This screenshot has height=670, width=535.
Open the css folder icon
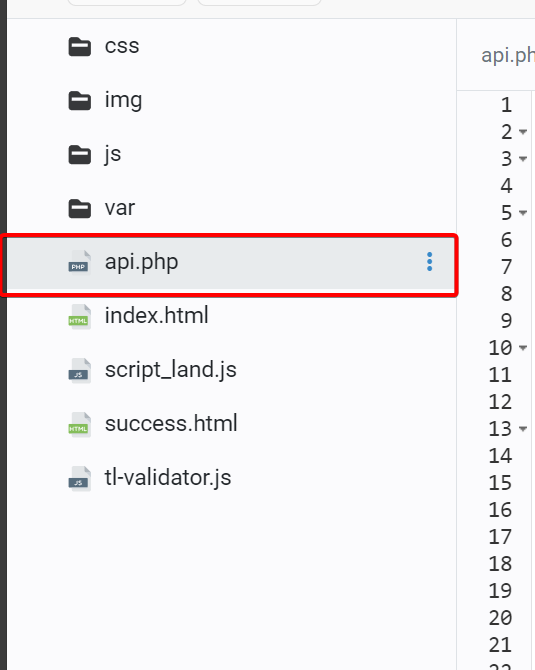click(79, 47)
